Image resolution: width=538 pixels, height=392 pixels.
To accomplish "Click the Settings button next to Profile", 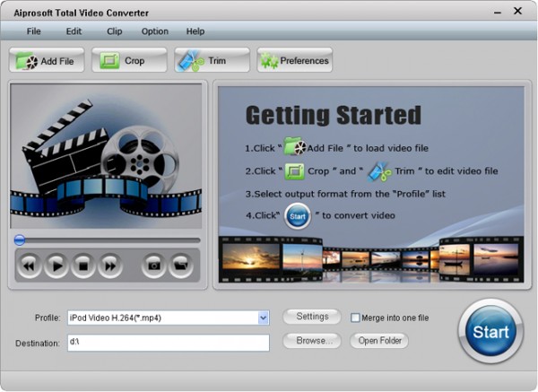I will tap(312, 317).
